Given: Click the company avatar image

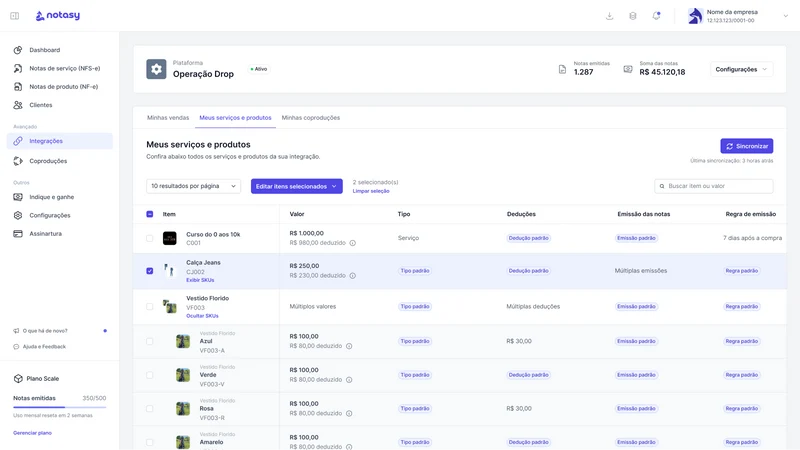Looking at the screenshot, I should pos(695,16).
